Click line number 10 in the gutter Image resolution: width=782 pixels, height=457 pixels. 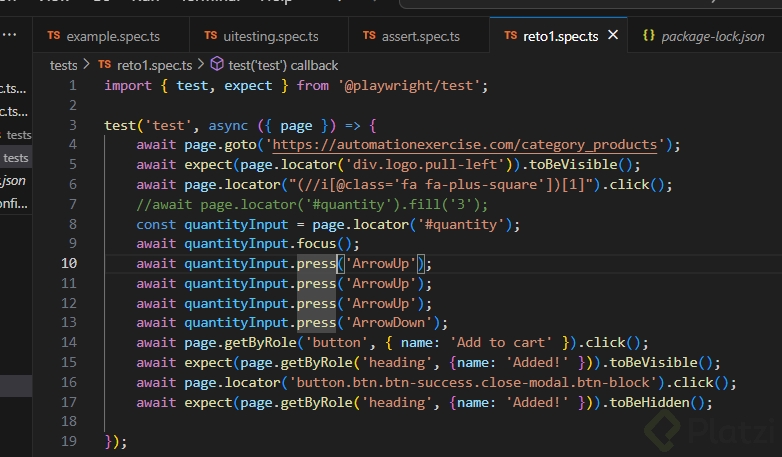(x=69, y=264)
